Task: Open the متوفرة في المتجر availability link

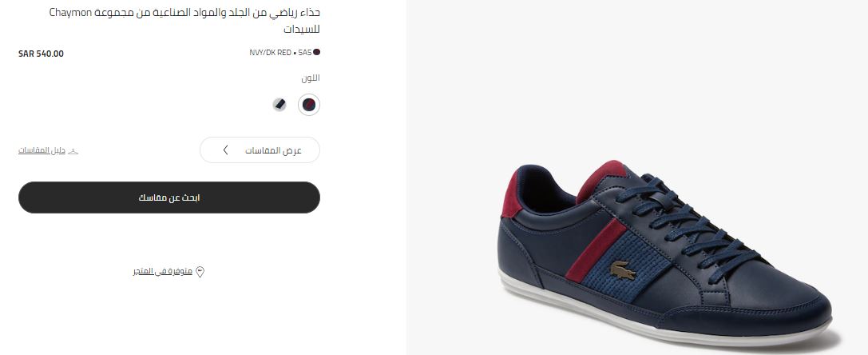Action: 163,272
